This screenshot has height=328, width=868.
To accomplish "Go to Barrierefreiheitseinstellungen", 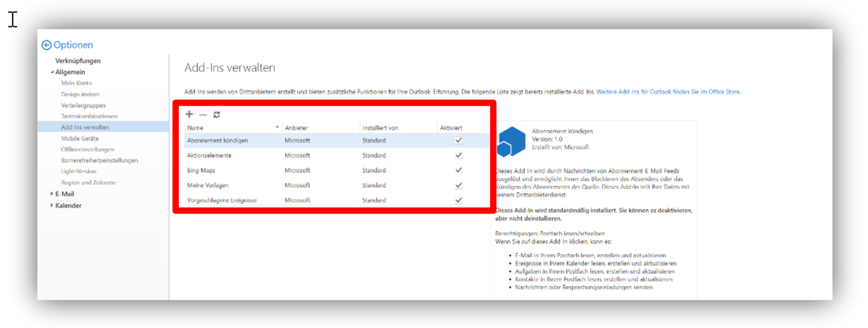I will [99, 160].
